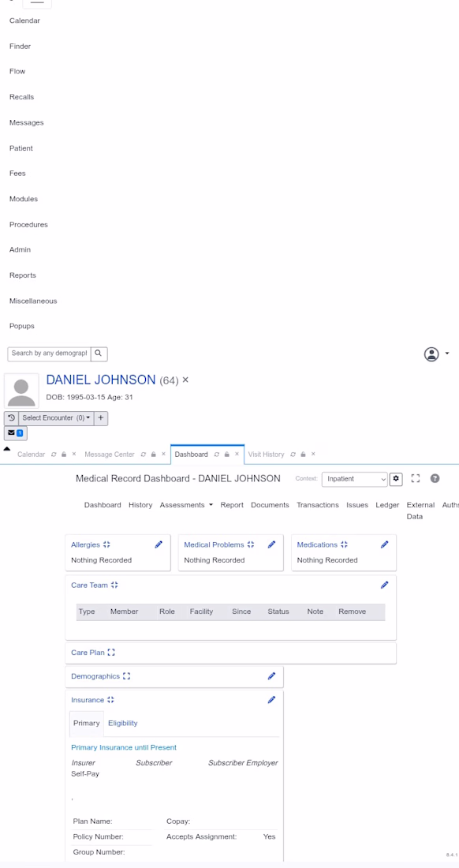Viewport: 459px width, 868px height.
Task: Close the Dashboard tab
Action: [x=237, y=454]
